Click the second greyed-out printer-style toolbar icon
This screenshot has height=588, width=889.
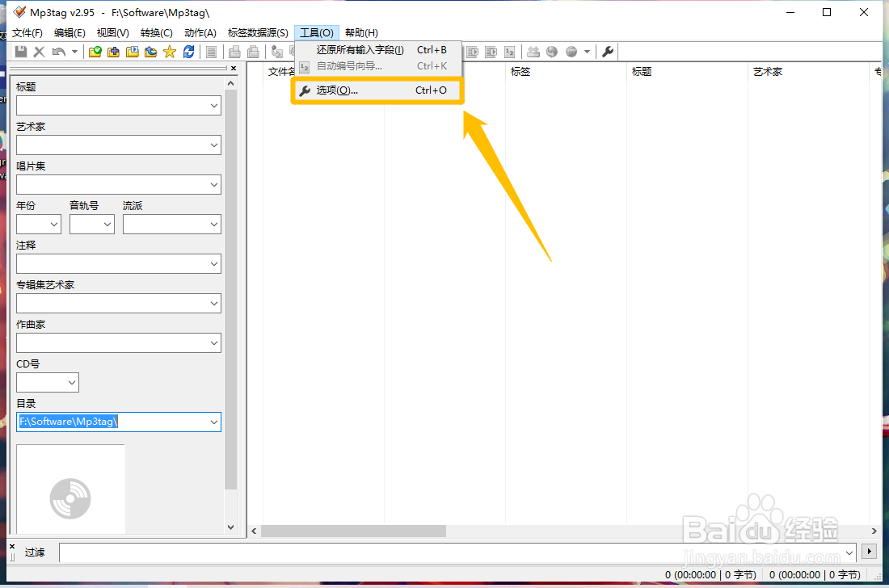coord(253,52)
